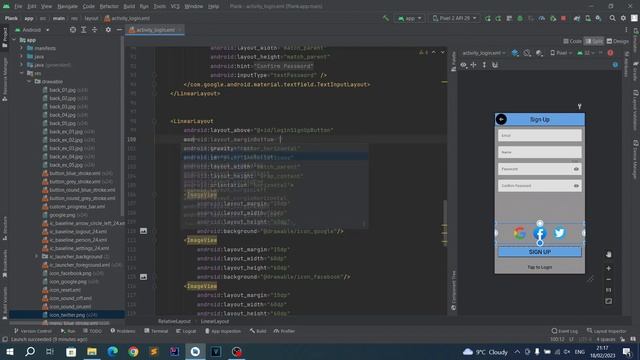Image resolution: width=640 pixels, height=360 pixels.
Task: Click the pan hand tool in preview
Action: 609,255
